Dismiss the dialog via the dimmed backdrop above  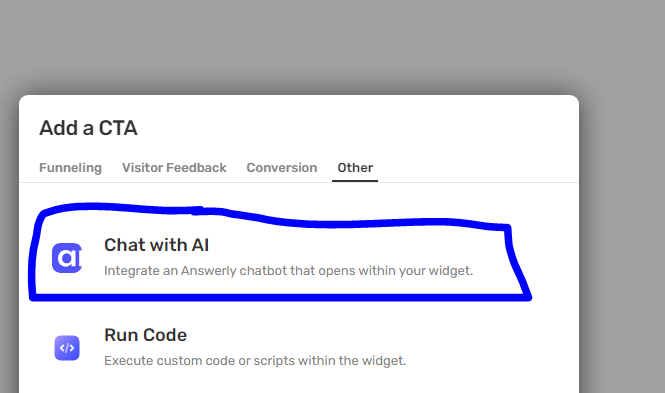click(x=297, y=47)
